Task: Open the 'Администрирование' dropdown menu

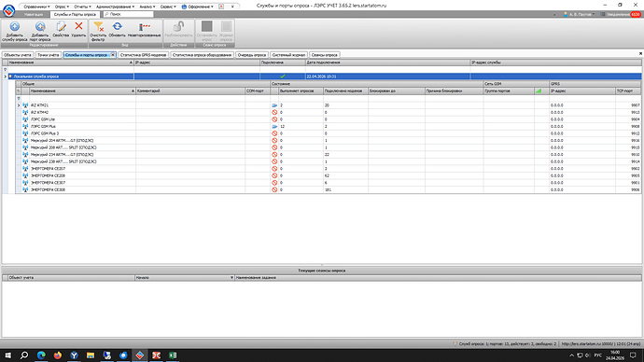Action: point(115,7)
